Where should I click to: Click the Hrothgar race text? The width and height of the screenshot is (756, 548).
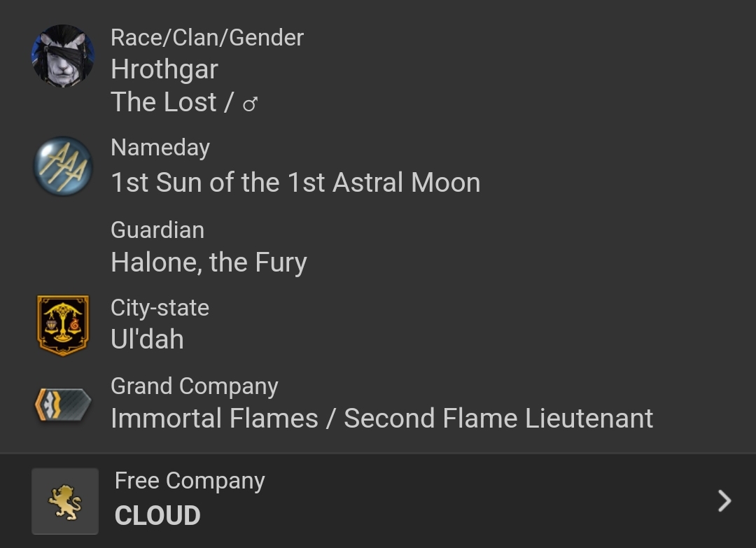[x=164, y=69]
